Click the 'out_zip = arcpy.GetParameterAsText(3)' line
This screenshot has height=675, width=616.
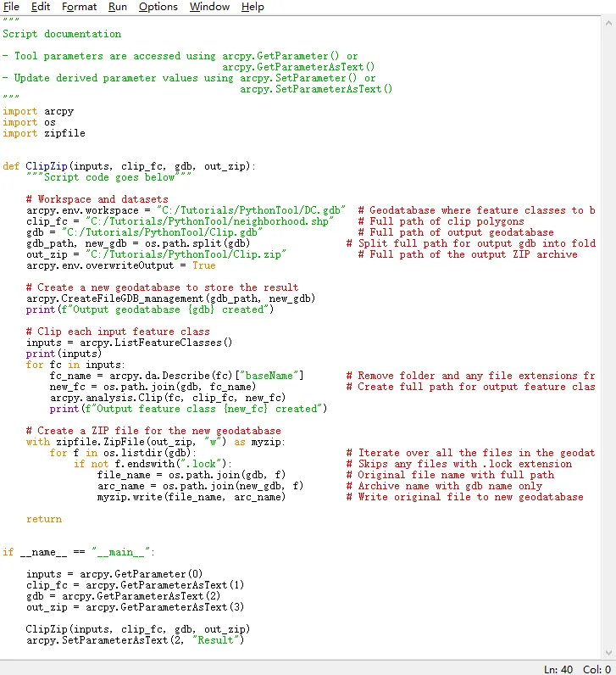[x=135, y=607]
